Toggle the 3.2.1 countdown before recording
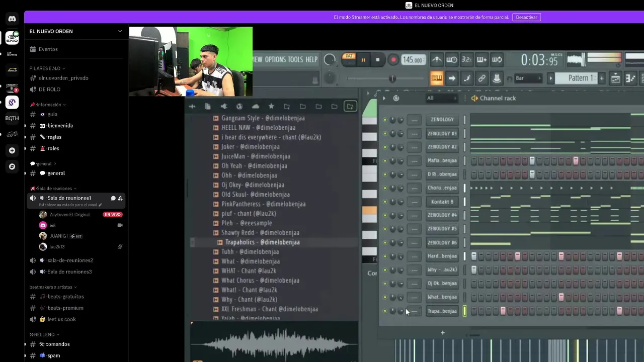 467,60
